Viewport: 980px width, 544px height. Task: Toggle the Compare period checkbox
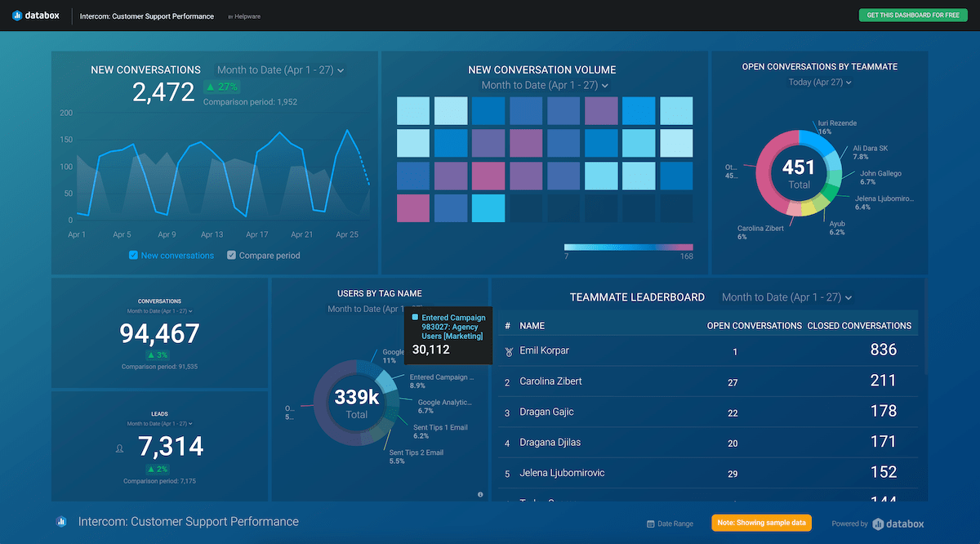[x=231, y=256]
